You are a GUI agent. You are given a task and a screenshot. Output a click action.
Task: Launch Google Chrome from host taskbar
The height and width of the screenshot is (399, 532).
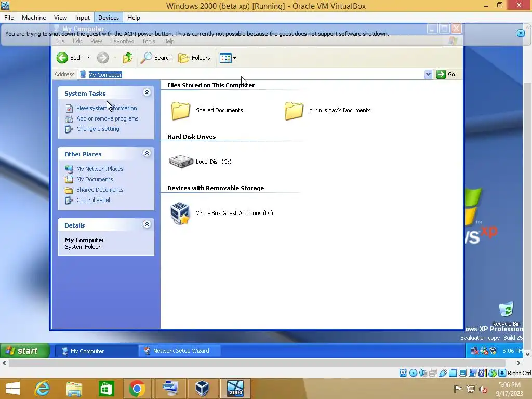tap(137, 389)
